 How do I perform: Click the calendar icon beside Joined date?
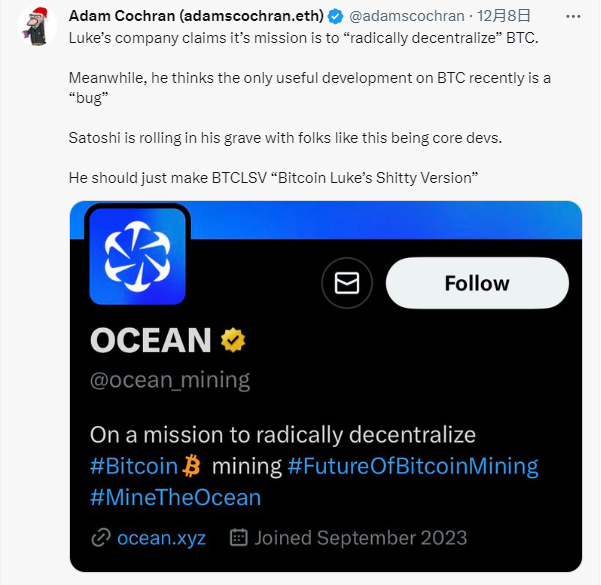(x=239, y=538)
